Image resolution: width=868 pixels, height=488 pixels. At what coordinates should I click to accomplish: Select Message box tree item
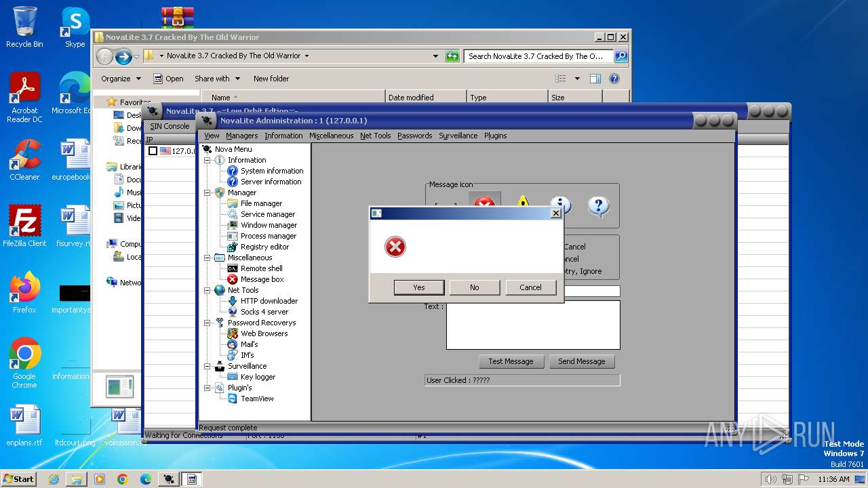coord(262,279)
